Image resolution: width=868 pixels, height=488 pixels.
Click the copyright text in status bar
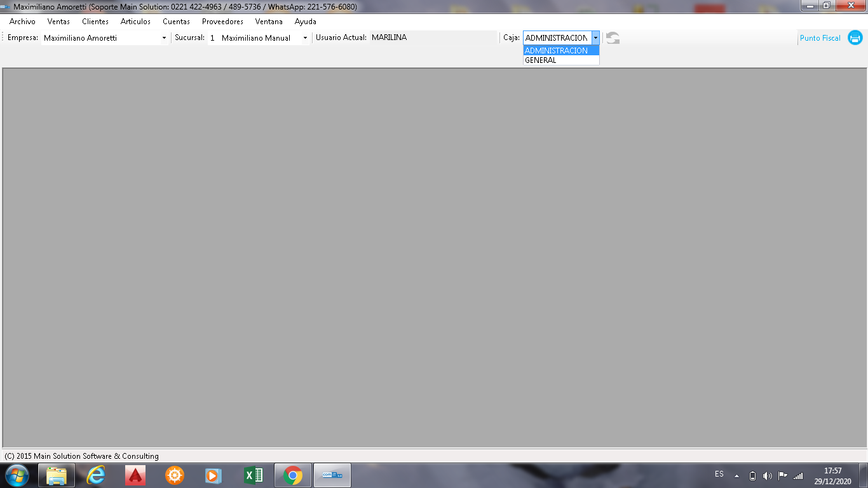click(x=81, y=456)
